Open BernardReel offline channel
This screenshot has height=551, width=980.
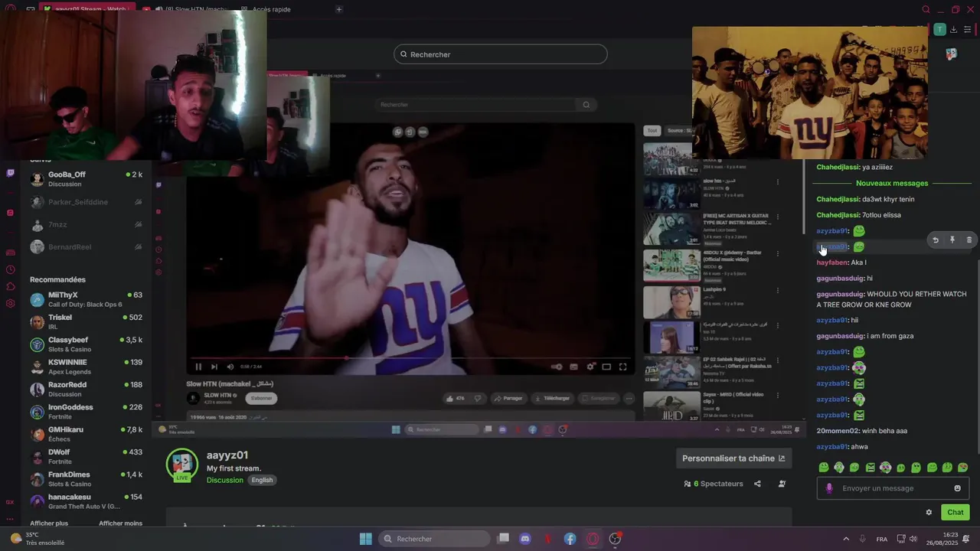pos(86,247)
